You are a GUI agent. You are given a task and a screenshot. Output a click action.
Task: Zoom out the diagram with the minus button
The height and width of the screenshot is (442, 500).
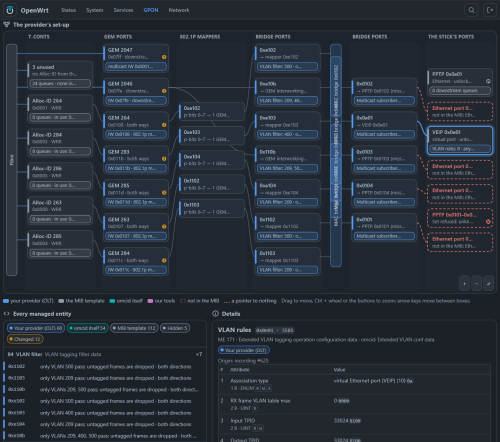click(476, 284)
